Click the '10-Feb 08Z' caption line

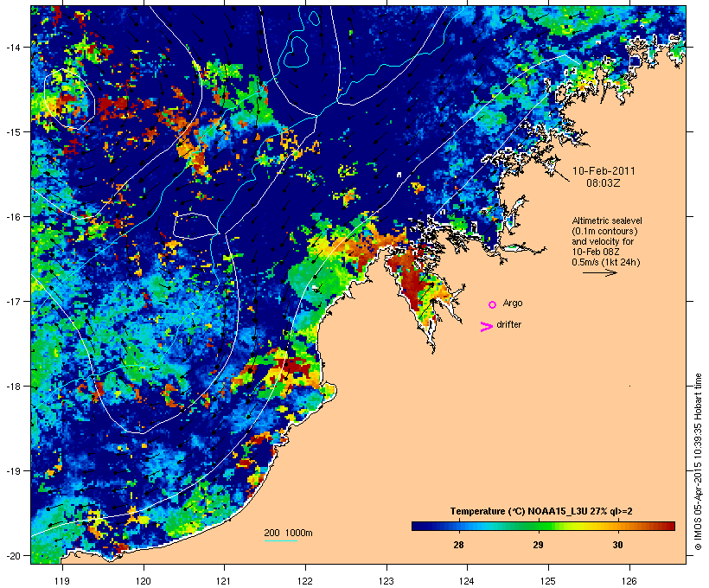pyautogui.click(x=596, y=252)
